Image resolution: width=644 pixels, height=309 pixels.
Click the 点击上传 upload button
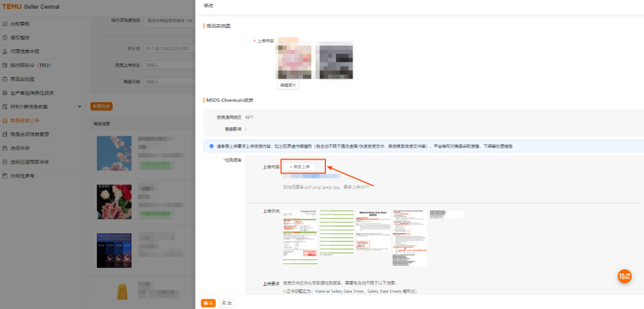(x=302, y=166)
